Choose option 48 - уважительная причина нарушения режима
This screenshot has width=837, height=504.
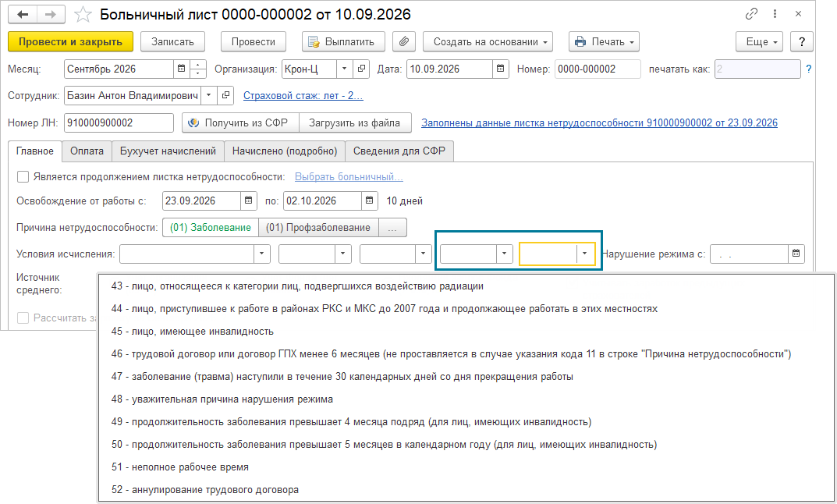point(466,399)
